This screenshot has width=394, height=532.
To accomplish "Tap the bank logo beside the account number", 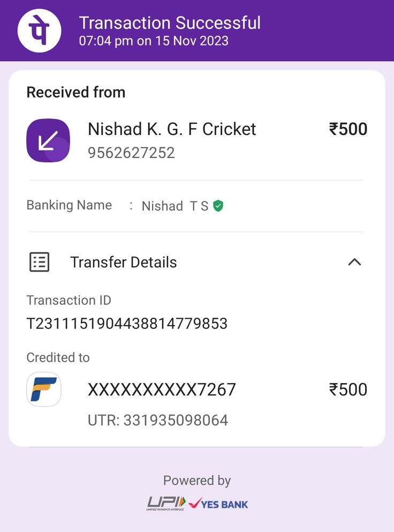I will pyautogui.click(x=44, y=389).
